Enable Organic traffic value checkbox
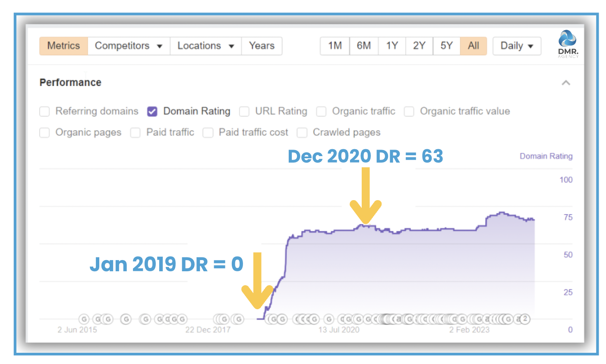Viewport: 606px width, 364px height. [x=409, y=112]
